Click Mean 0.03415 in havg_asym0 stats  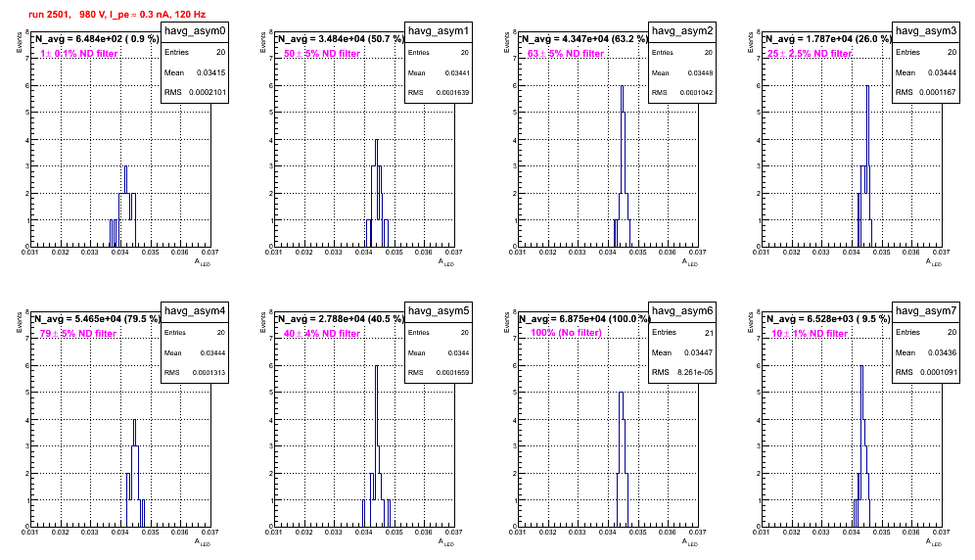[x=195, y=72]
